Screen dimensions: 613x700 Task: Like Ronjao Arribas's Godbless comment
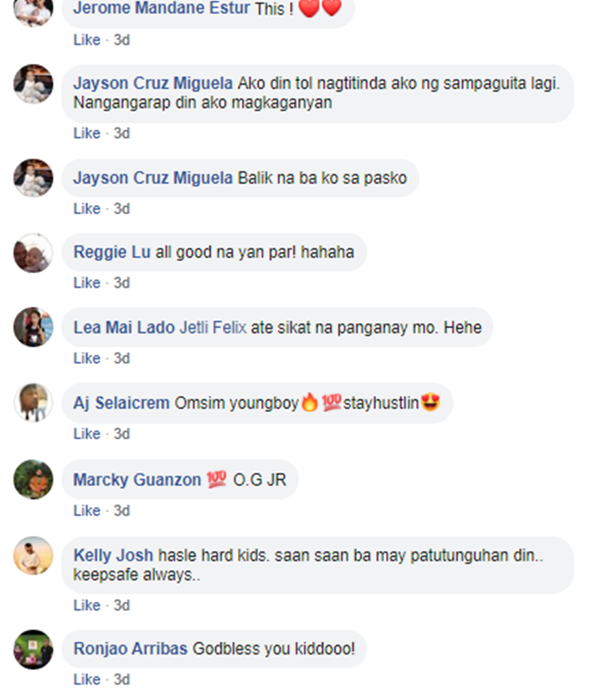(x=87, y=680)
